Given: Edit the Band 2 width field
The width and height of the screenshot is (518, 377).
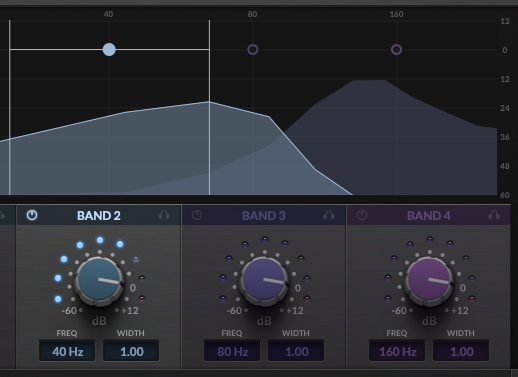Looking at the screenshot, I should point(131,351).
